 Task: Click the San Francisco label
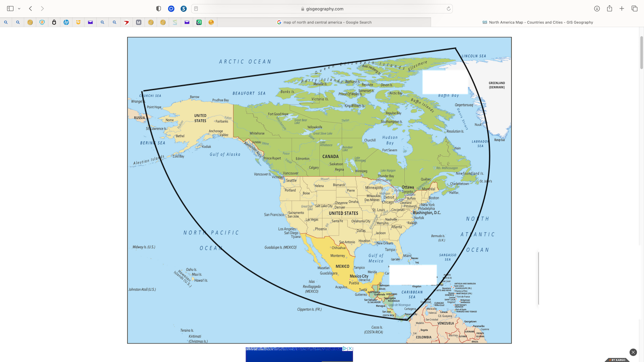(x=274, y=214)
